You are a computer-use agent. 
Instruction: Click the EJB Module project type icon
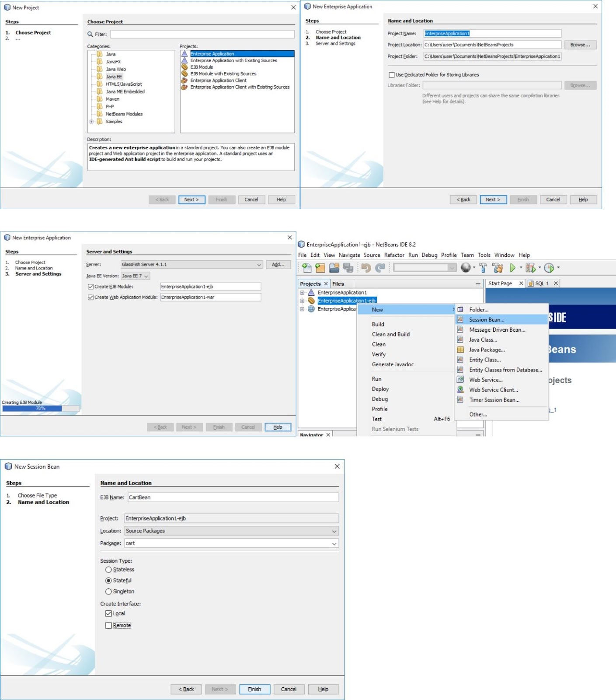coord(184,67)
